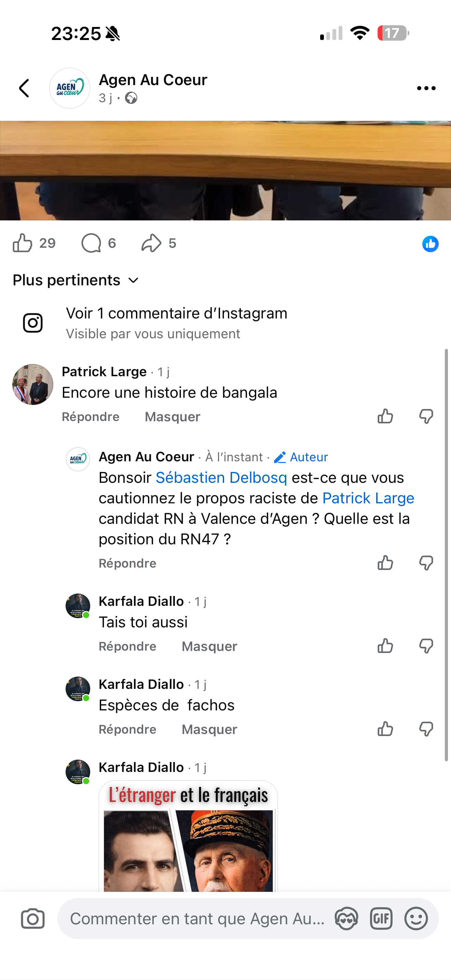Viewport: 451px width, 980px height.
Task: Open the three-dot post options menu
Action: point(426,88)
